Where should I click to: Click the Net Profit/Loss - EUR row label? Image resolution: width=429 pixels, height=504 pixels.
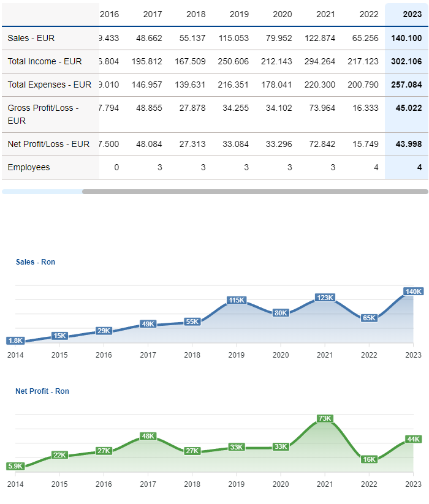point(48,144)
